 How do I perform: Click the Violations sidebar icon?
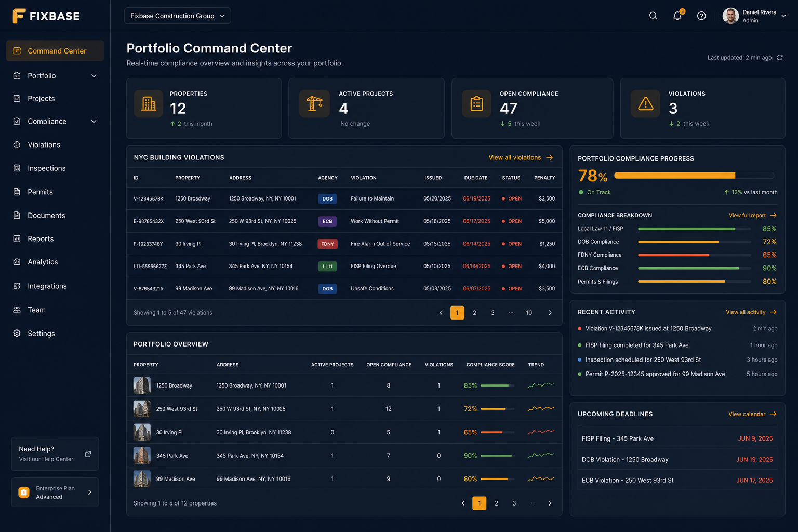tap(17, 144)
